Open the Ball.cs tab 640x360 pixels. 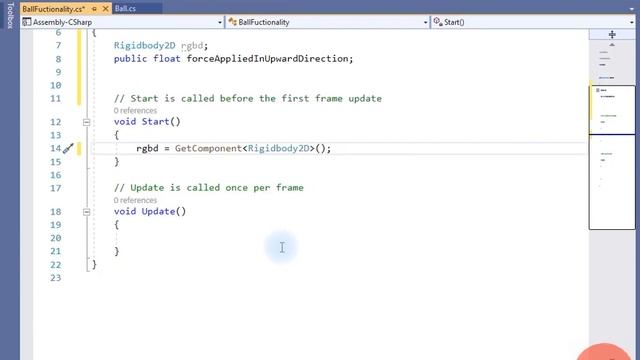(x=125, y=9)
